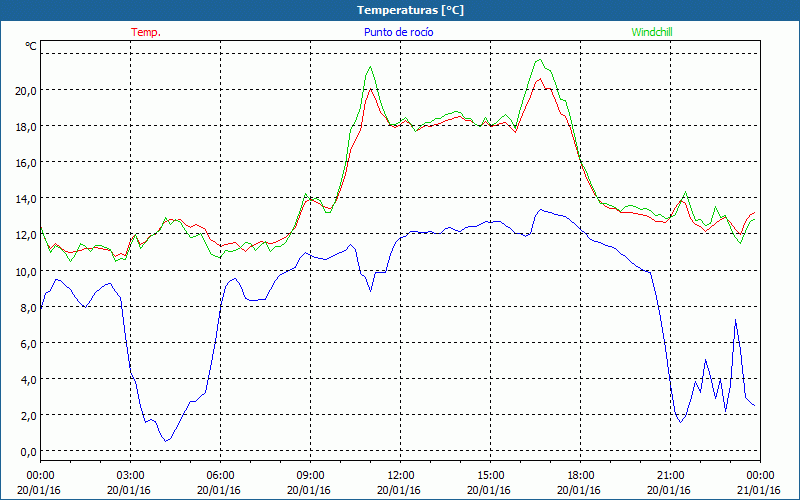Click the '09:00' time label on the x-axis
The width and height of the screenshot is (800, 500).
pyautogui.click(x=310, y=476)
